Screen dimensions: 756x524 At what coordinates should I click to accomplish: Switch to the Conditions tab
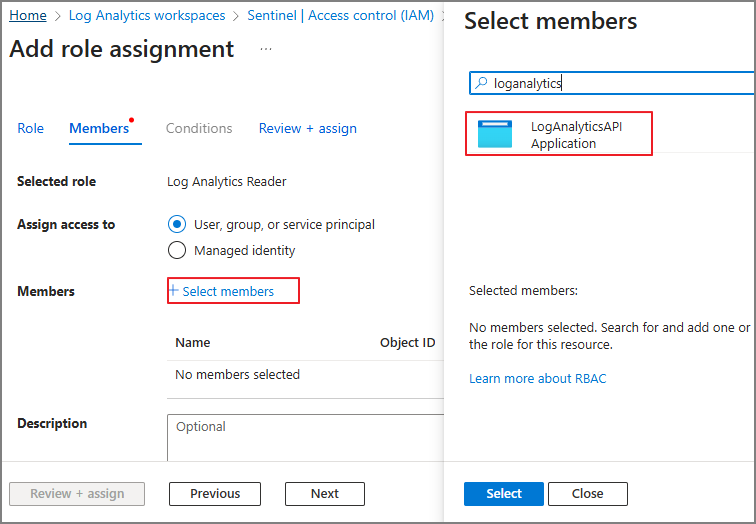coord(199,128)
